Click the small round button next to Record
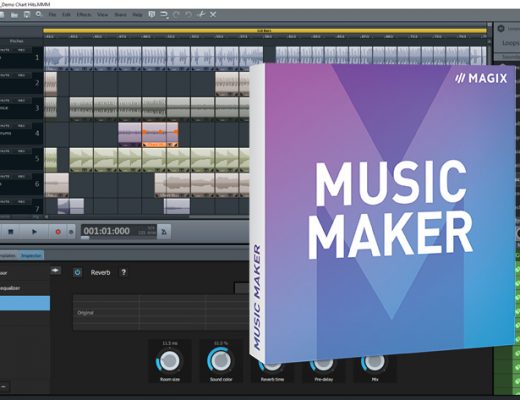Screen dimensions: 520x400 point(71,232)
